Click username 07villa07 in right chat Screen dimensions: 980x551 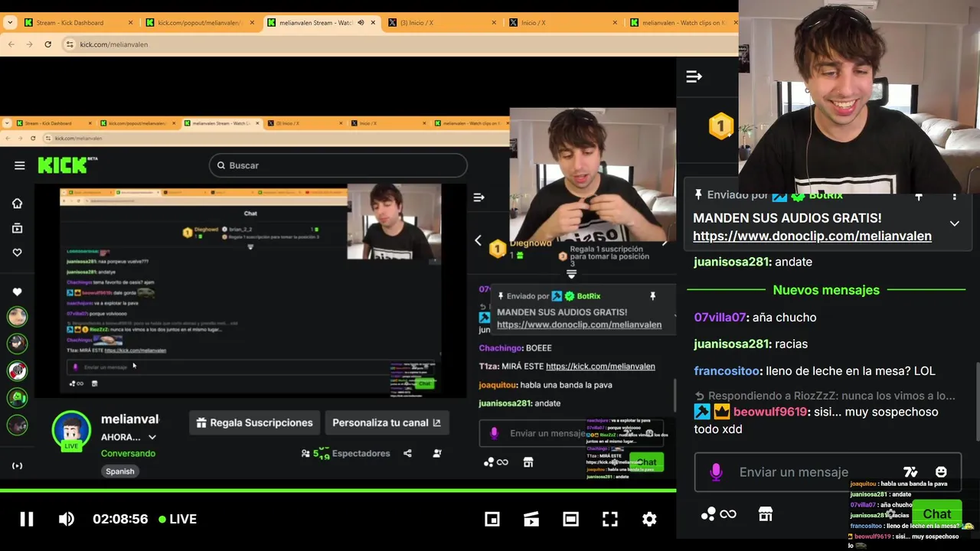coord(720,318)
